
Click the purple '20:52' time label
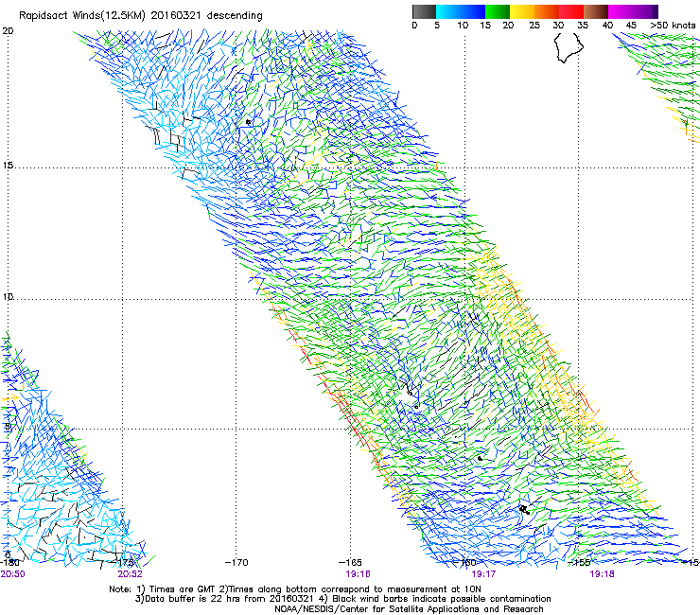[130, 574]
